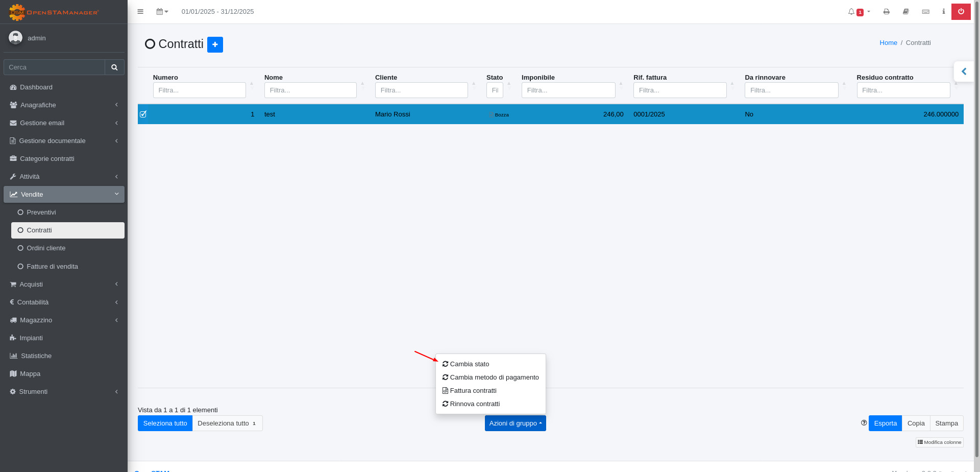Click the info icon in top bar

click(x=943, y=12)
